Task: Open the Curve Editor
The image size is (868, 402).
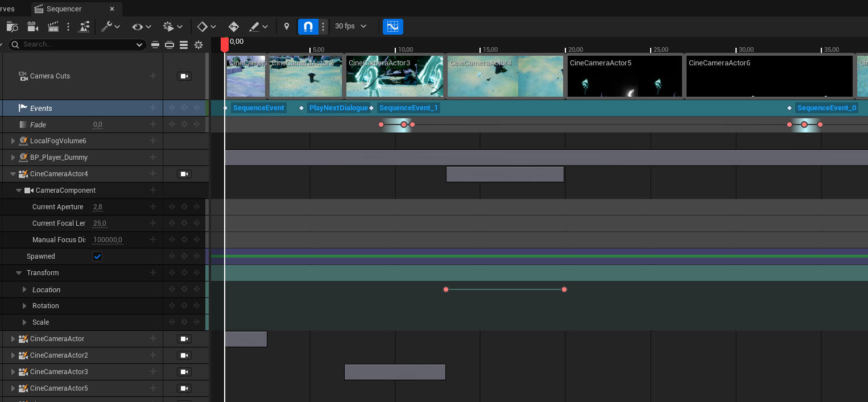Action: click(x=392, y=27)
